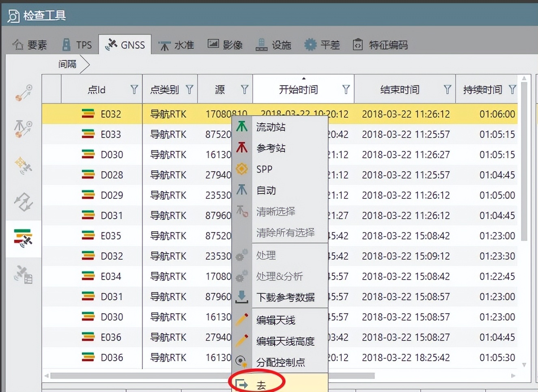The height and width of the screenshot is (392, 538).
Task: Click the vertical scrollbar thumb of the table
Action: point(524,161)
